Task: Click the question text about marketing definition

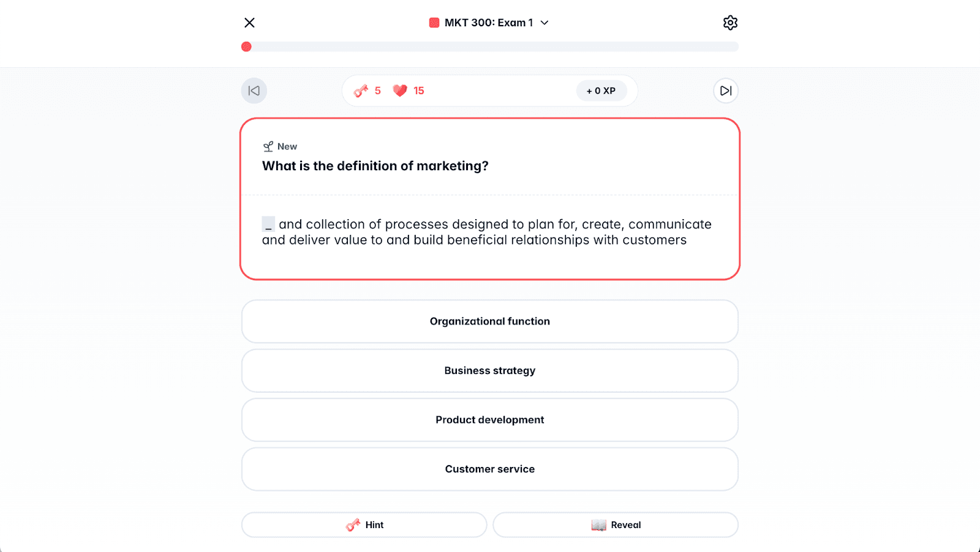Action: (375, 166)
